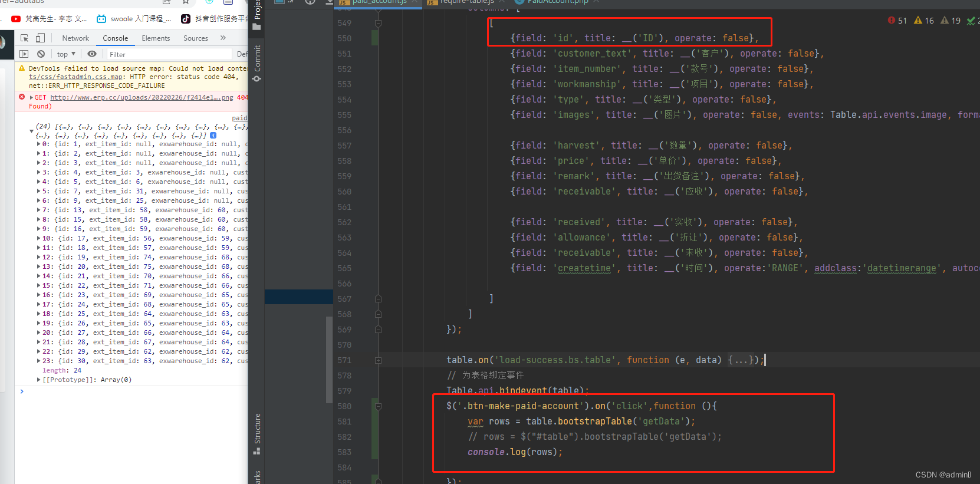Switch to Elements tab in DevTools
Viewport: 980px width, 484px height.
click(x=156, y=38)
